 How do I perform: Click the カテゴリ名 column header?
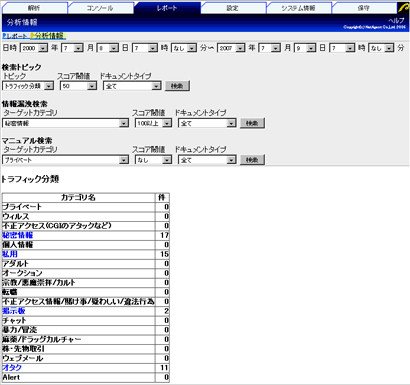[x=78, y=197]
